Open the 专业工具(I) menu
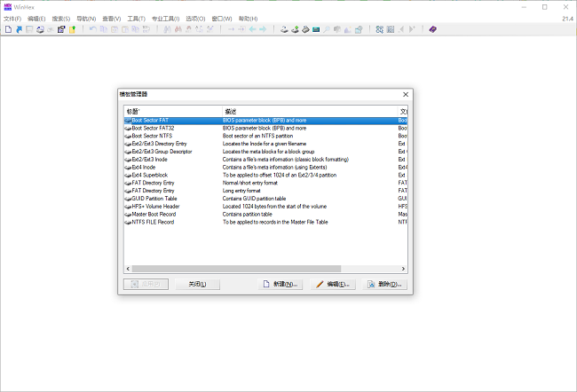The height and width of the screenshot is (392, 577). point(164,18)
